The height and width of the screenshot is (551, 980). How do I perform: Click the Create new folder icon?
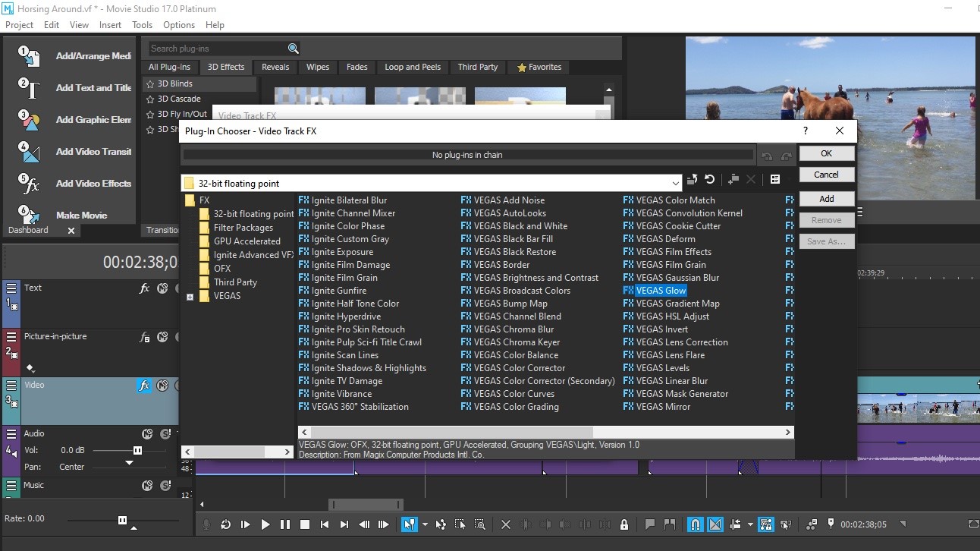[733, 180]
